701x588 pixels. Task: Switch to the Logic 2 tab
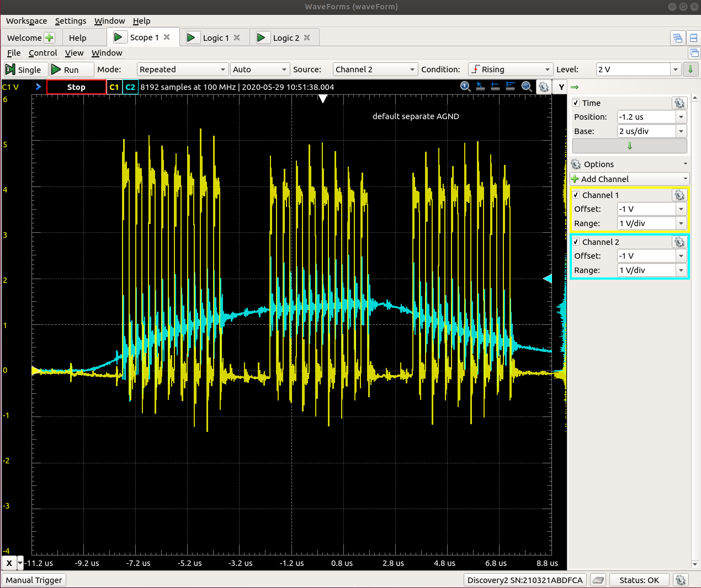[x=286, y=38]
